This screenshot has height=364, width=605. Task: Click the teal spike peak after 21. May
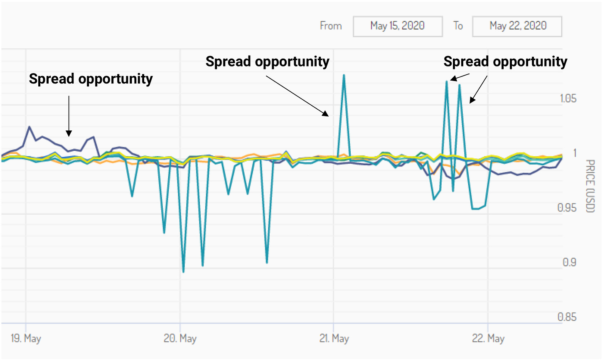click(344, 75)
